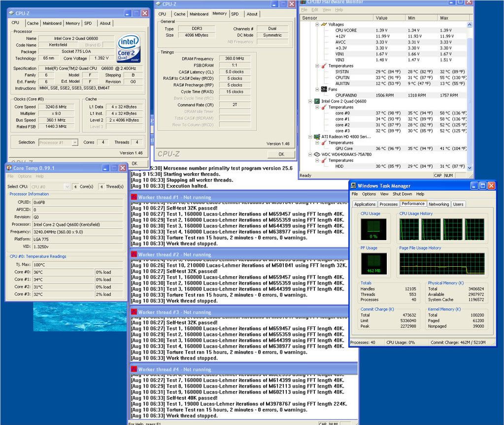This screenshot has width=504, height=425.
Task: Open the View menu in Hardware Monitor
Action: [x=327, y=10]
